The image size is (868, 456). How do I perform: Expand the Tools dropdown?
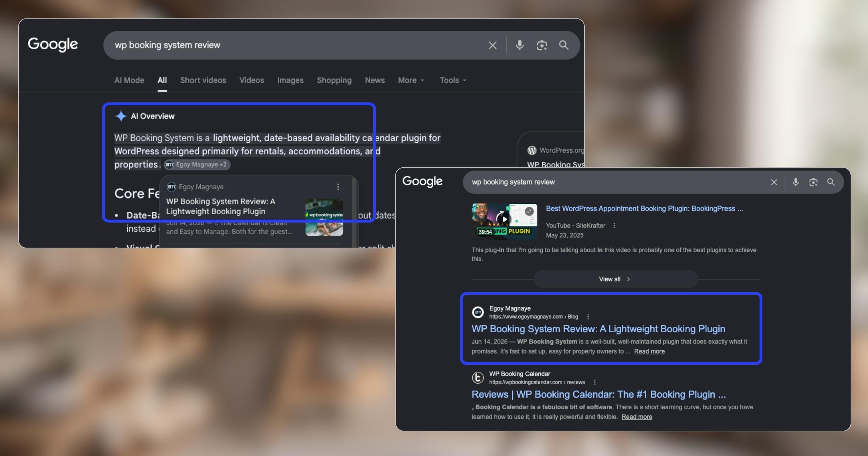tap(453, 80)
